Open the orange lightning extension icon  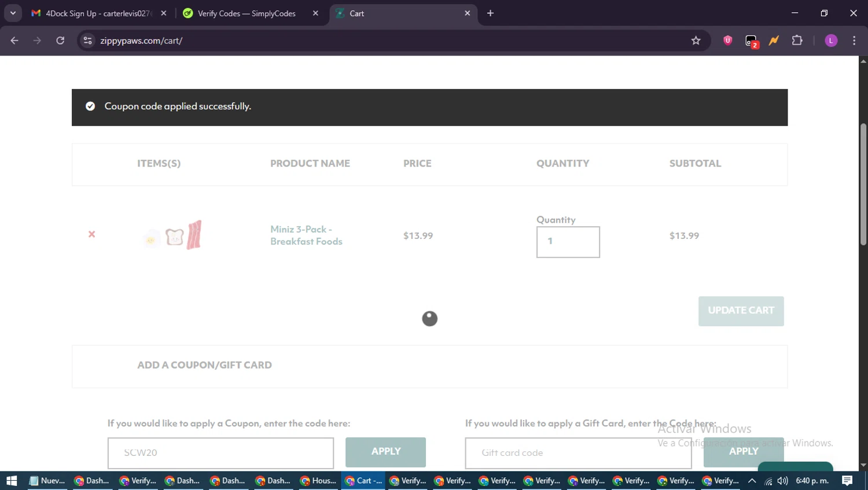coord(774,40)
